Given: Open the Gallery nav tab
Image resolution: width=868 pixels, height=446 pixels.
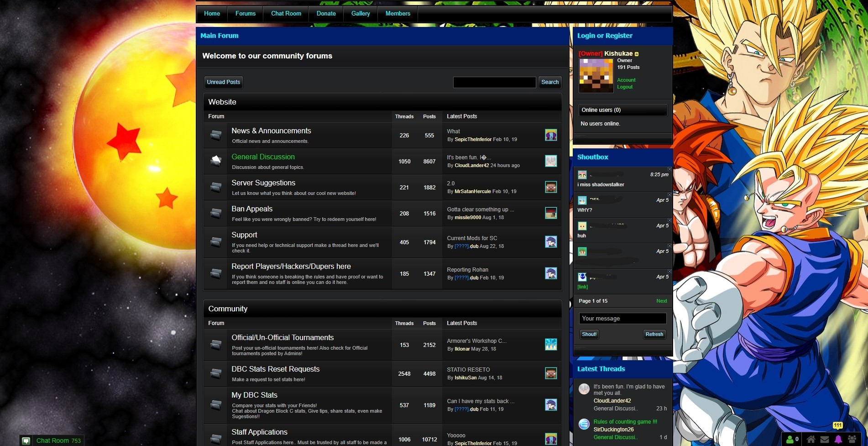Looking at the screenshot, I should [x=361, y=14].
